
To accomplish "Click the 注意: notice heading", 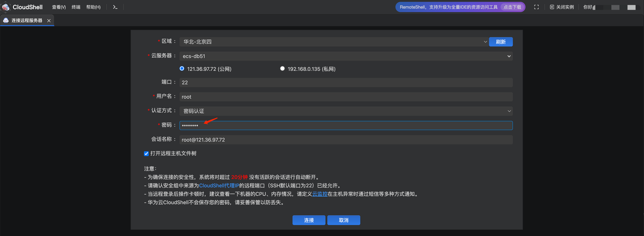I will (x=150, y=169).
